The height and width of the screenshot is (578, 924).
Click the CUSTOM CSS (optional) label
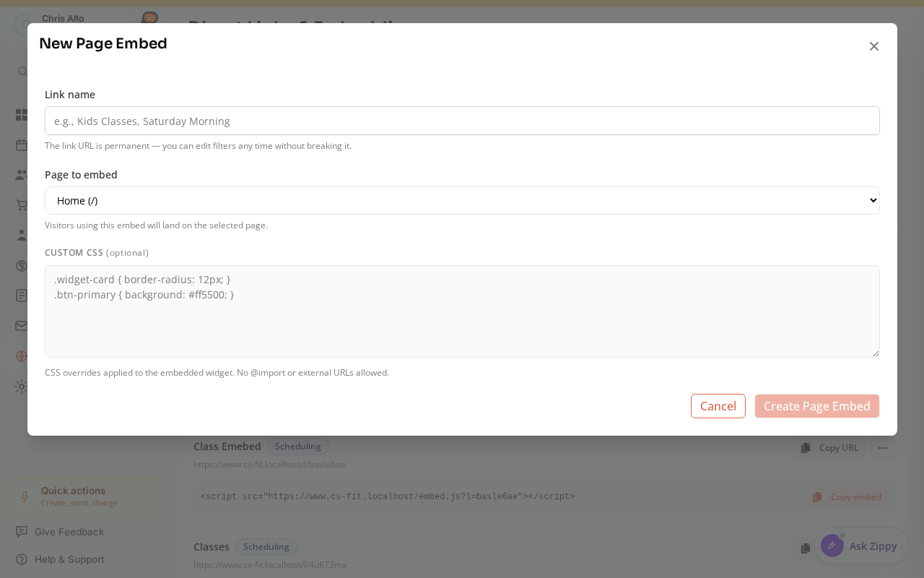[97, 253]
